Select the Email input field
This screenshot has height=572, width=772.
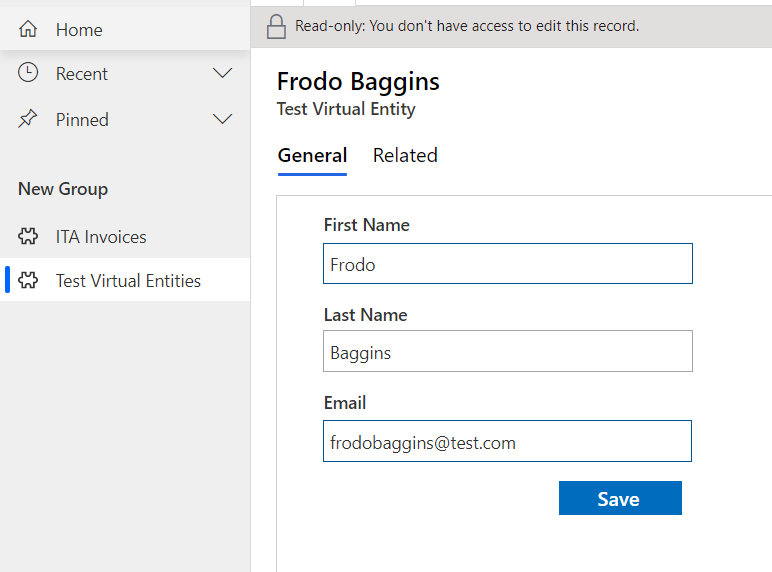click(x=507, y=441)
